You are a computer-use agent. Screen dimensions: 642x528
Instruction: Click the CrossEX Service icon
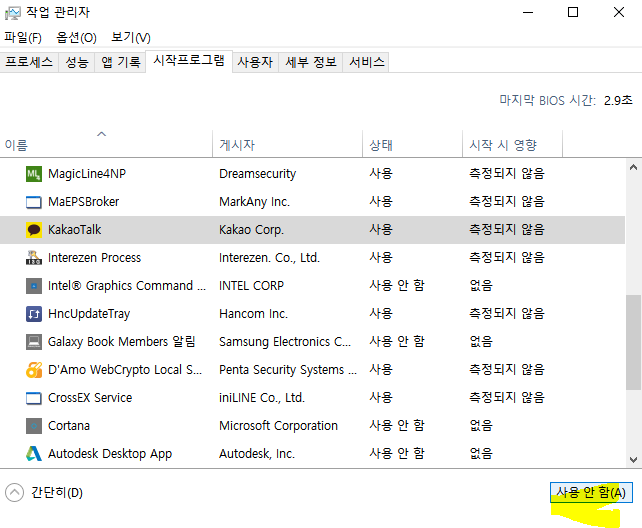point(34,398)
